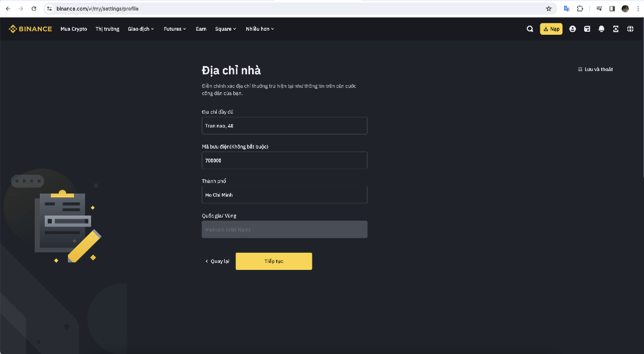Viewport: 644px width, 354px height.
Task: Expand the Futures dropdown menu
Action: pyautogui.click(x=175, y=29)
